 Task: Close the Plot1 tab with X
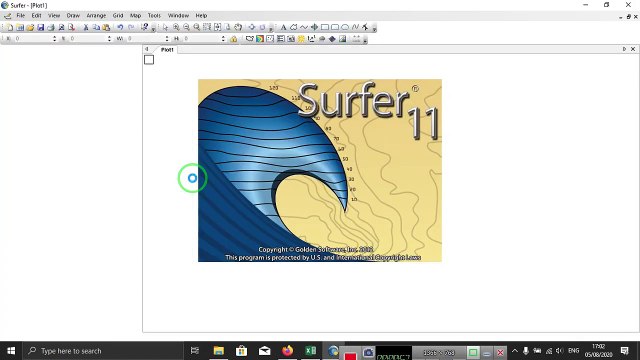coord(633,49)
